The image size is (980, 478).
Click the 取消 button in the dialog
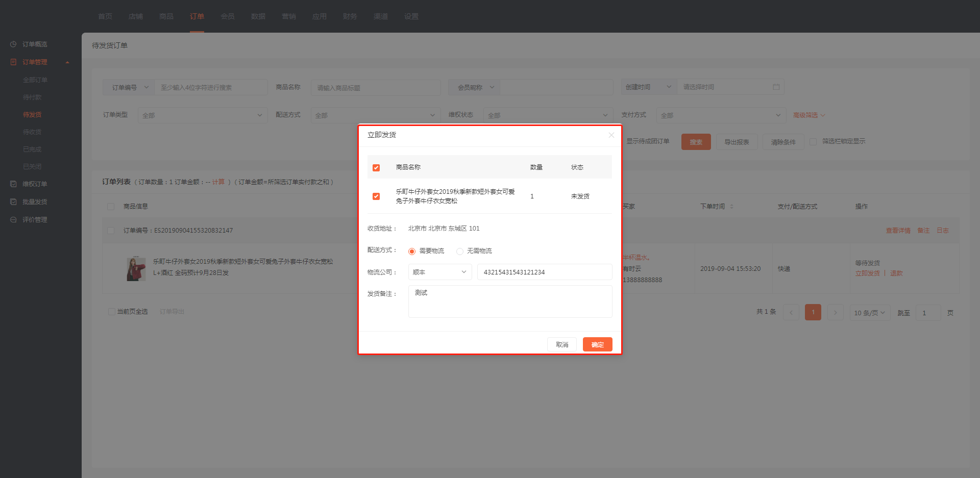pyautogui.click(x=562, y=344)
